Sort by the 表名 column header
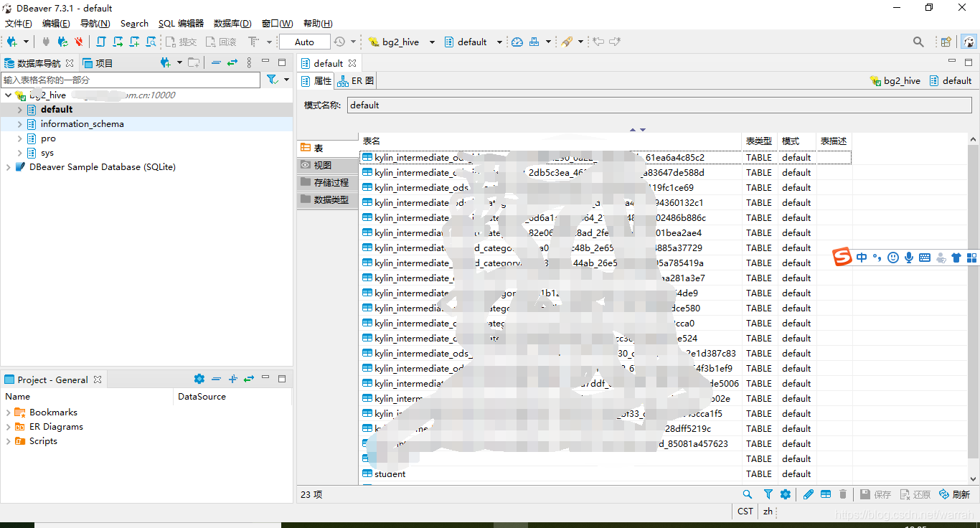The image size is (980, 528). click(x=550, y=141)
